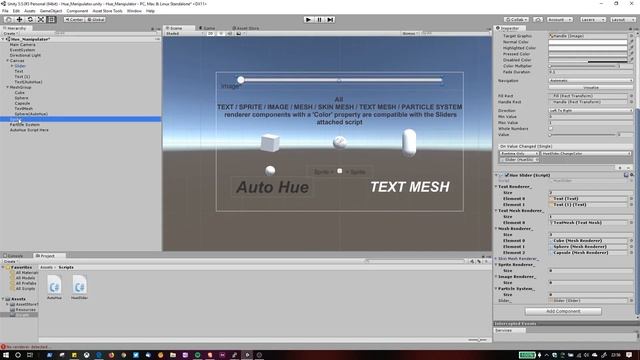Open the Account dropdown
This screenshot has height=360, width=640.
560,20
